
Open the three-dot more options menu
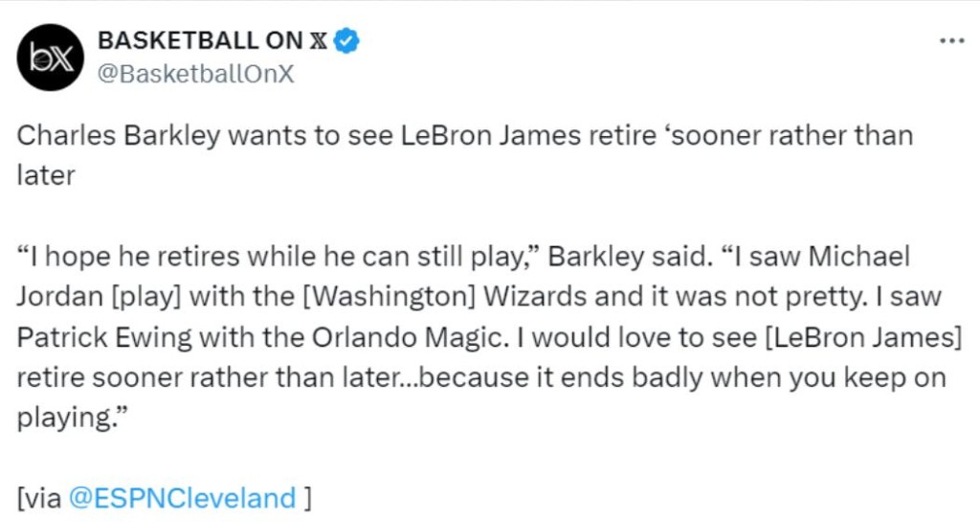point(952,41)
